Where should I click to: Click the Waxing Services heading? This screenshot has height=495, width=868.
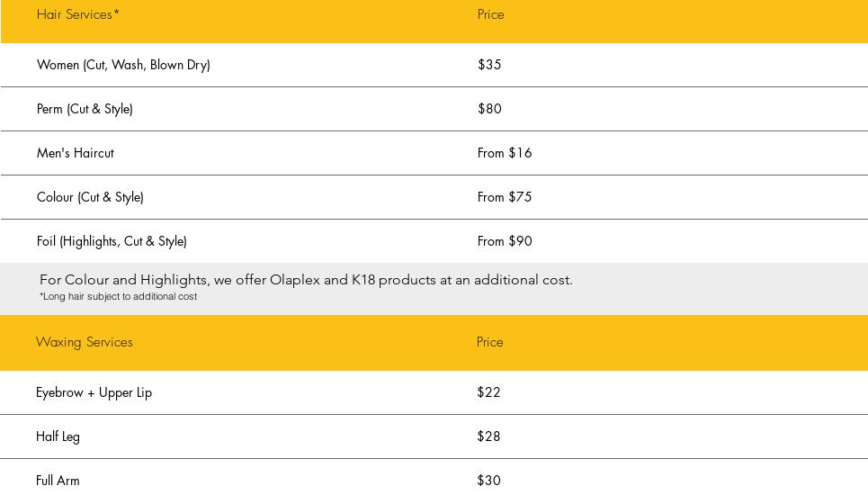point(85,342)
